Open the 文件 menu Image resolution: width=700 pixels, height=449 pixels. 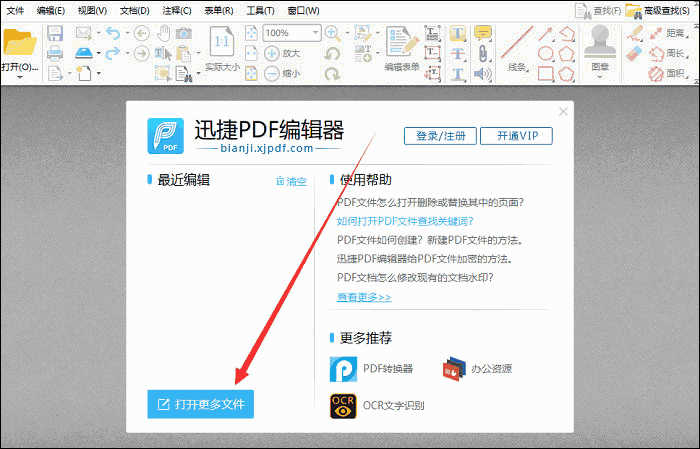tap(16, 10)
